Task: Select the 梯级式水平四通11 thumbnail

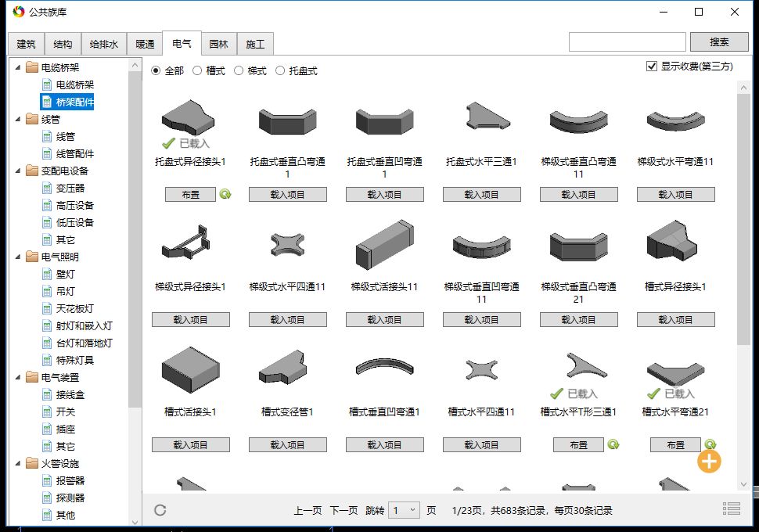Action: pyautogui.click(x=287, y=244)
